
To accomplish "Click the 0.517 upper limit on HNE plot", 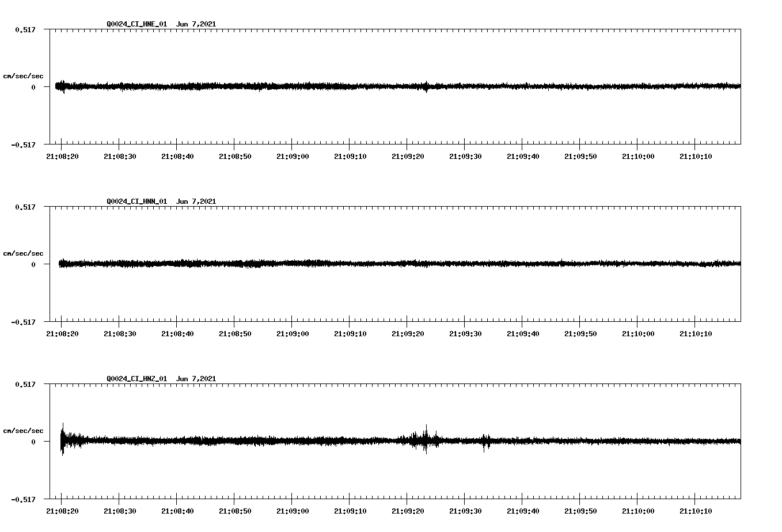I will click(x=25, y=30).
